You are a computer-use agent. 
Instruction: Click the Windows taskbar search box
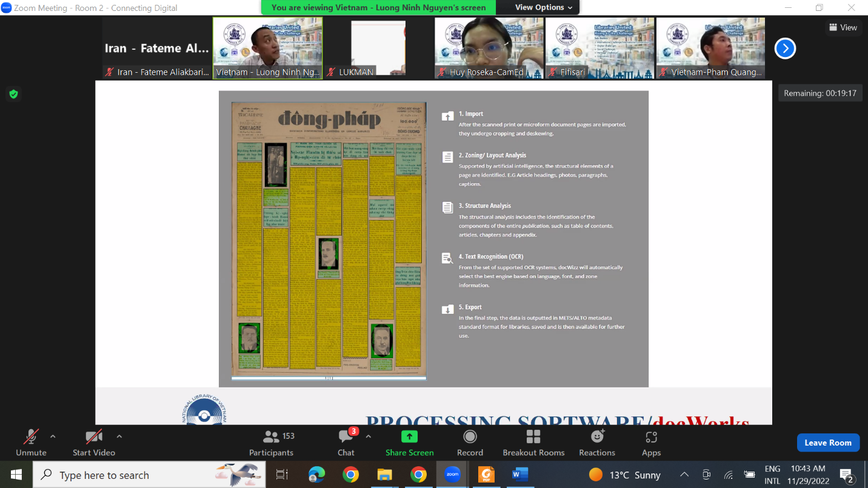pos(150,475)
